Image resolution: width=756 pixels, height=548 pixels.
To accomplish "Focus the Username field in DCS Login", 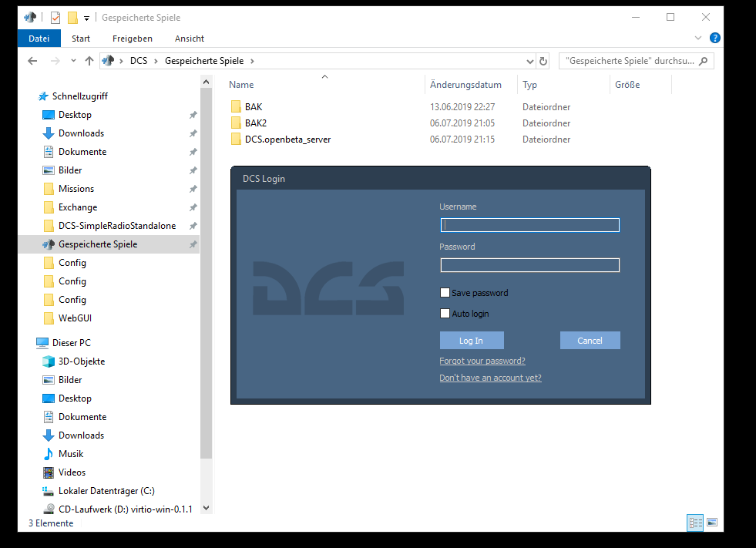I will (x=530, y=225).
